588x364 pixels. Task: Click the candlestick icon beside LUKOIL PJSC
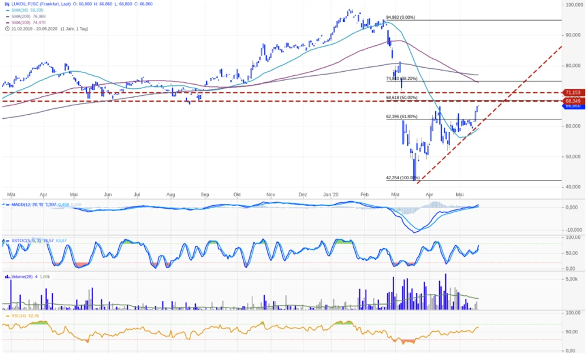pyautogui.click(x=7, y=4)
